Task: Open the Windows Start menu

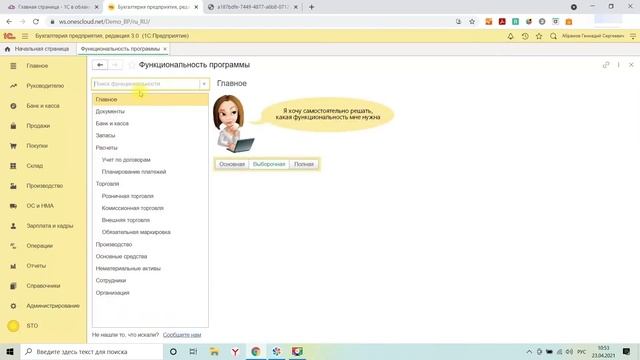Action: pos(10,351)
